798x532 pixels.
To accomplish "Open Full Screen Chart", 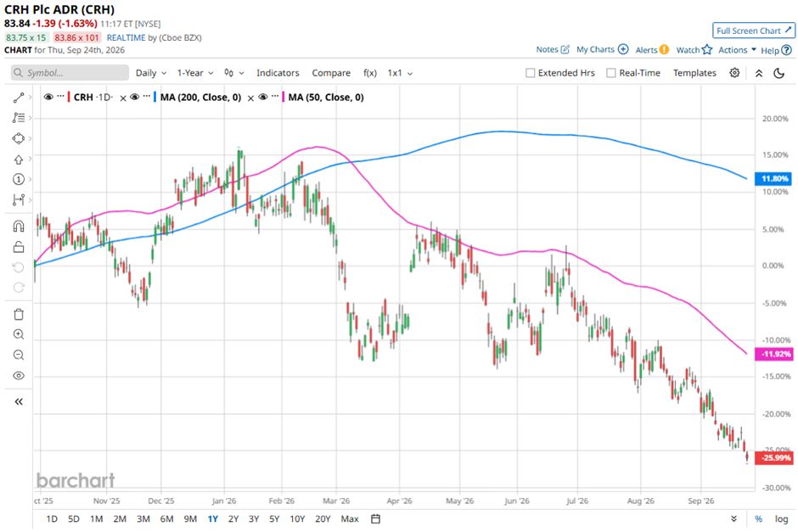I will coord(753,31).
